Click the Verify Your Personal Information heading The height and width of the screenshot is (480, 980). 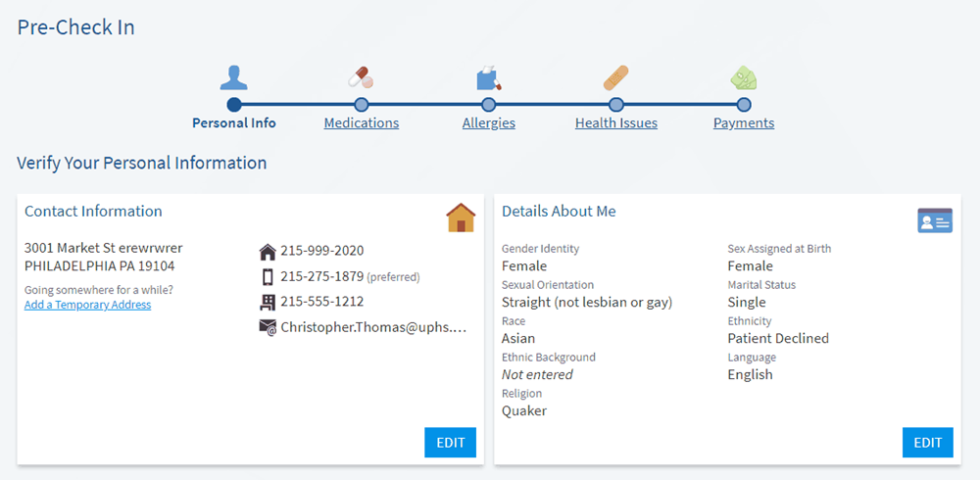click(142, 164)
